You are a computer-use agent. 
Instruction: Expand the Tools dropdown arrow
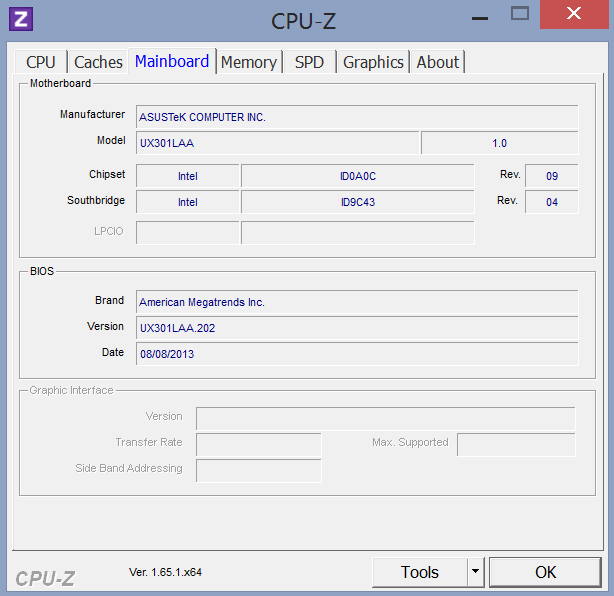(475, 572)
